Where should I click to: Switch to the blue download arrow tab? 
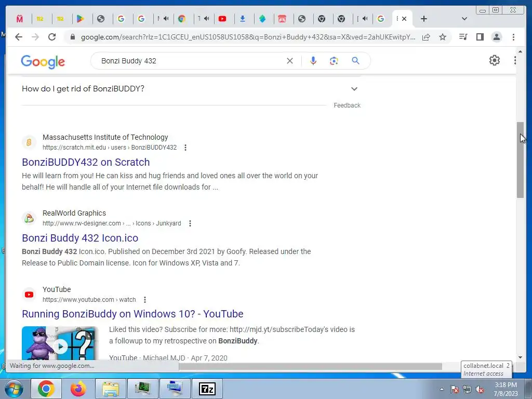242,19
